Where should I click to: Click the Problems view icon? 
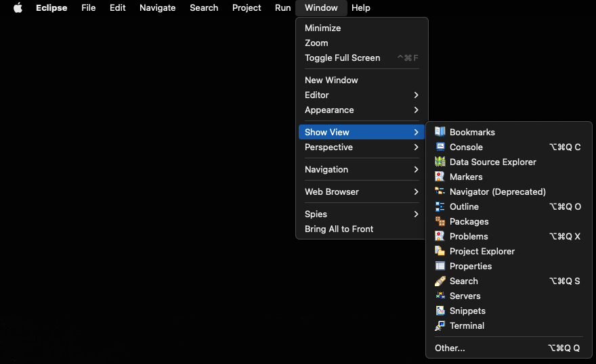click(x=440, y=235)
